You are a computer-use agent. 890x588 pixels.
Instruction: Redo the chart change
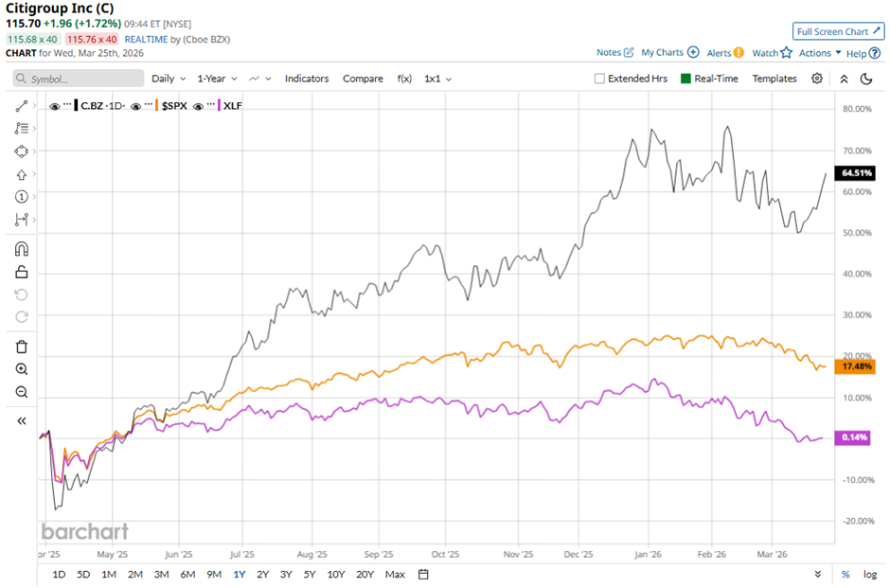point(22,316)
